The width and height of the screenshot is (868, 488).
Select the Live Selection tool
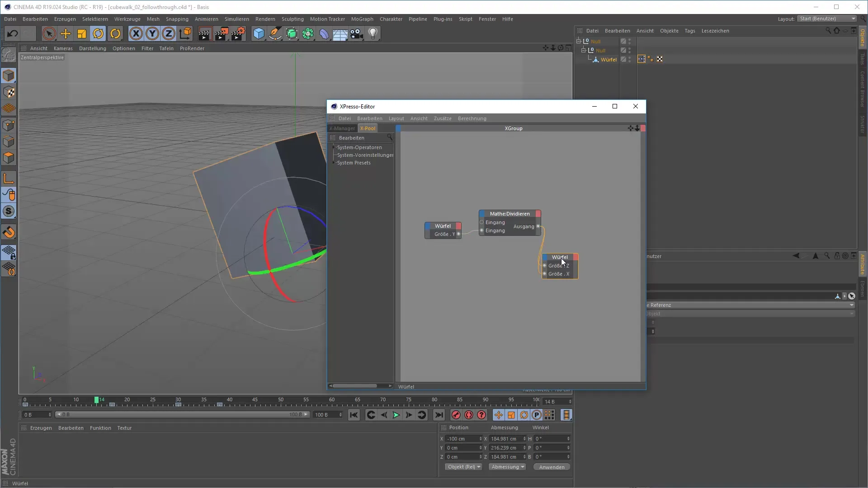coord(49,33)
